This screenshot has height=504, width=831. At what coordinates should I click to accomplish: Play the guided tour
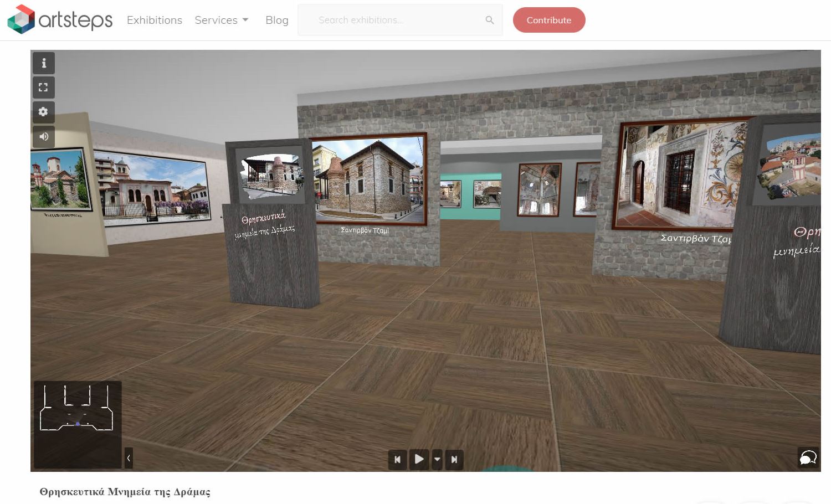[x=419, y=459]
